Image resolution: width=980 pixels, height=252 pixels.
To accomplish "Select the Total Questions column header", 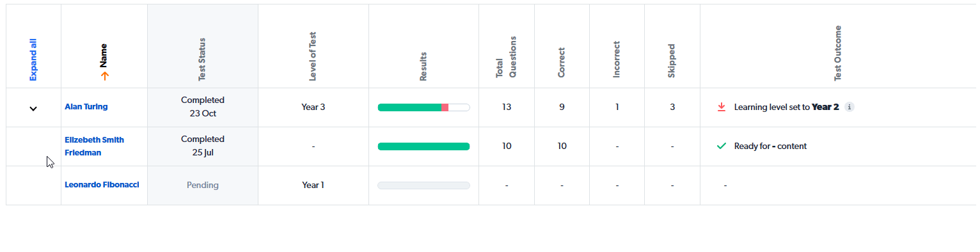I will tap(506, 57).
